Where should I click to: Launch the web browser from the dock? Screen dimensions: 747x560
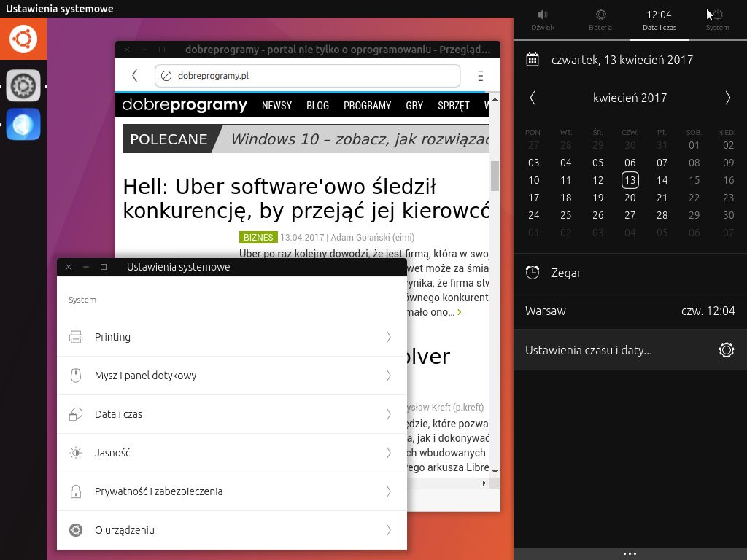(23, 124)
